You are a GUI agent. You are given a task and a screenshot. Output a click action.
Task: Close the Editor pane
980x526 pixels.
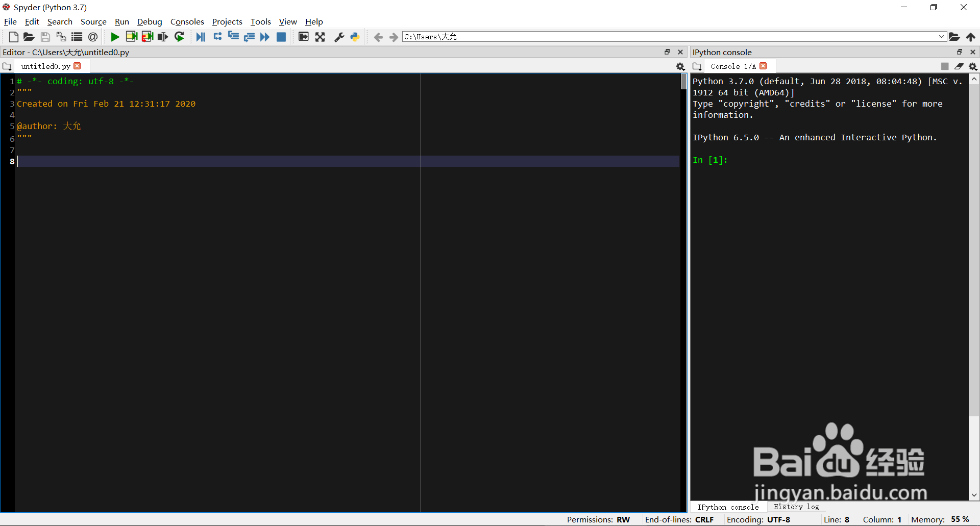click(x=680, y=52)
